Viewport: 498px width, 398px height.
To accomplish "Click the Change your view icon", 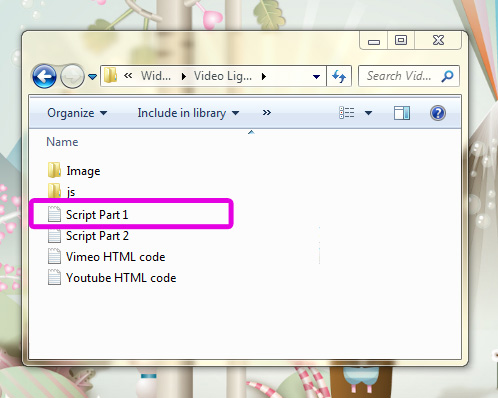I will (x=347, y=113).
